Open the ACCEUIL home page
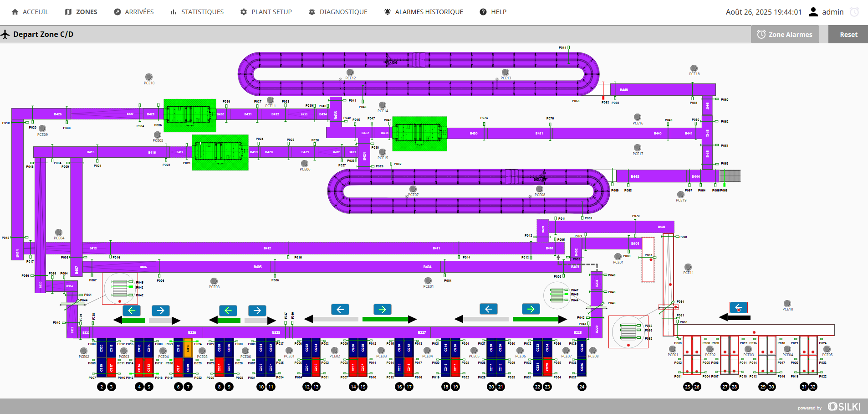This screenshot has width=868, height=414. pyautogui.click(x=30, y=12)
